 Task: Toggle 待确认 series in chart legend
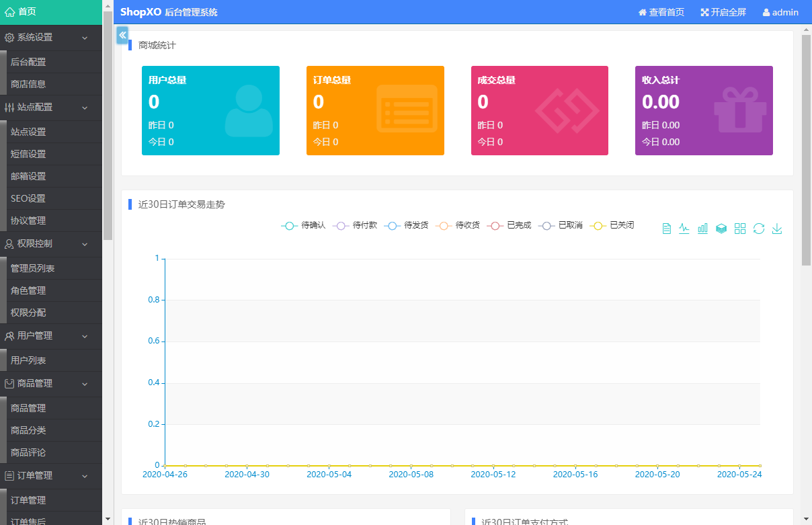(x=303, y=226)
